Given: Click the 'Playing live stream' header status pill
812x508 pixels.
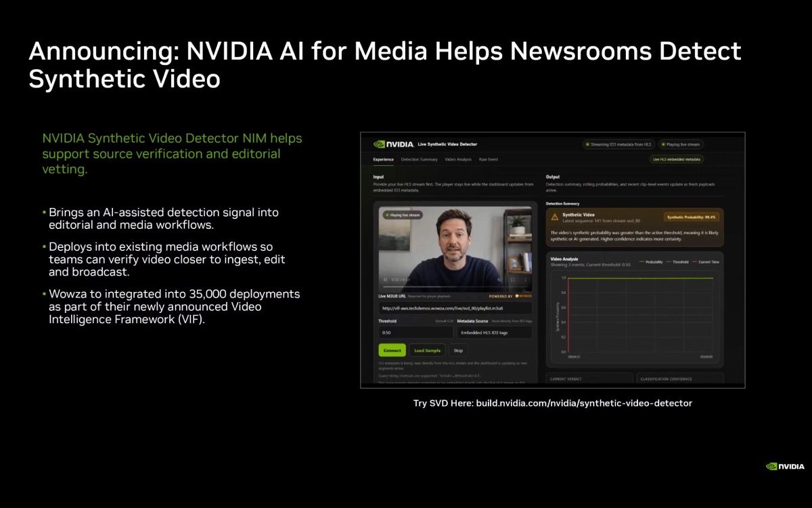Looking at the screenshot, I should tap(681, 144).
